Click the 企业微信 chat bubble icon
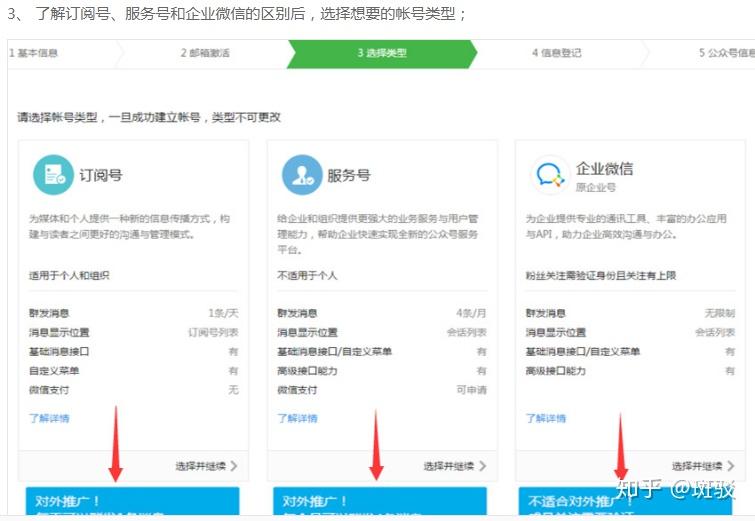This screenshot has width=755, height=521. [550, 174]
